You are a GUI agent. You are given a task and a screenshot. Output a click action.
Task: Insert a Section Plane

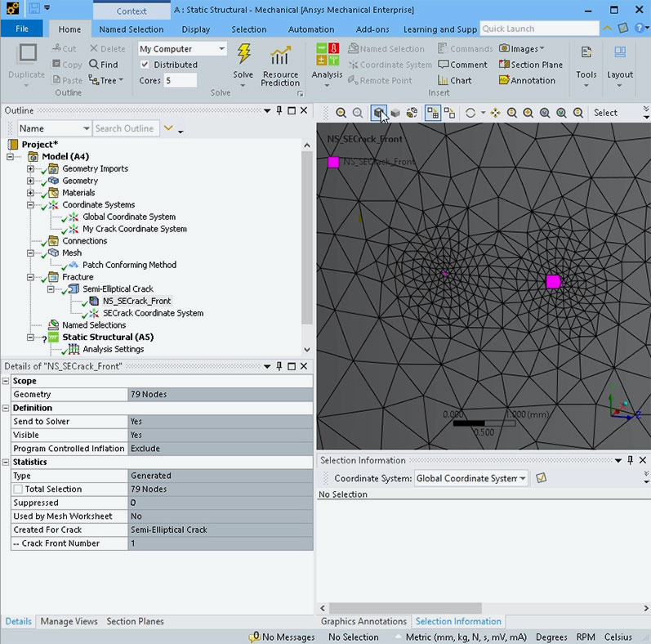(530, 65)
